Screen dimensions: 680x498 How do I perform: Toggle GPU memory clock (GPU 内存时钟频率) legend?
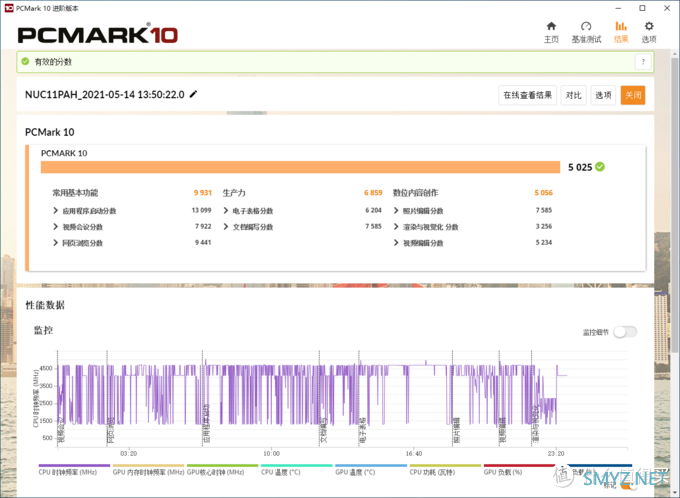pos(148,472)
